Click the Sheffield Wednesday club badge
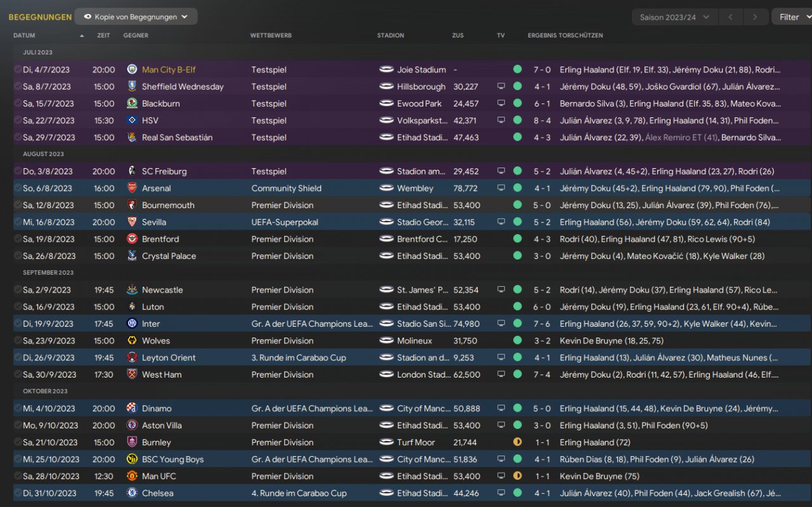The image size is (812, 507). click(132, 86)
